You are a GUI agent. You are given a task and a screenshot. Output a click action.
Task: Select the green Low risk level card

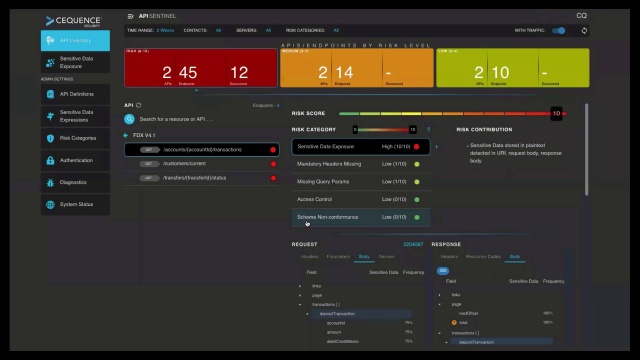click(x=513, y=68)
